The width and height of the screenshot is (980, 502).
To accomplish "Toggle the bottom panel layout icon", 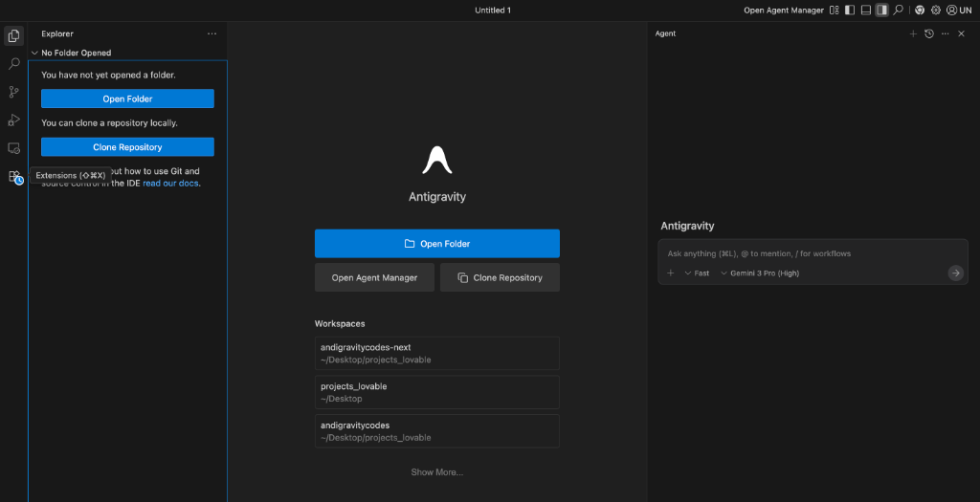I will click(865, 10).
